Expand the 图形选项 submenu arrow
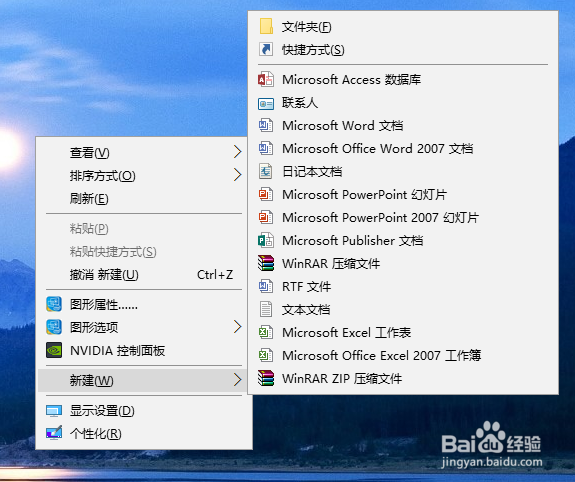This screenshot has width=575, height=482. (x=238, y=327)
